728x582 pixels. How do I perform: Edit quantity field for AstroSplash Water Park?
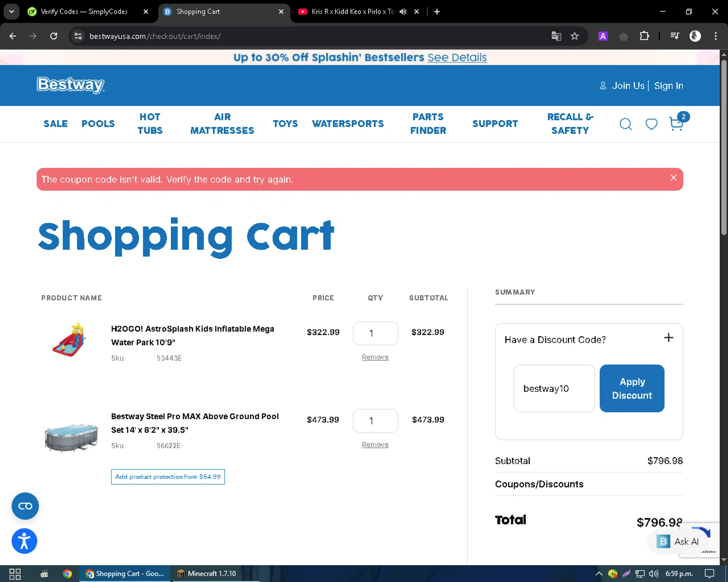pos(376,333)
